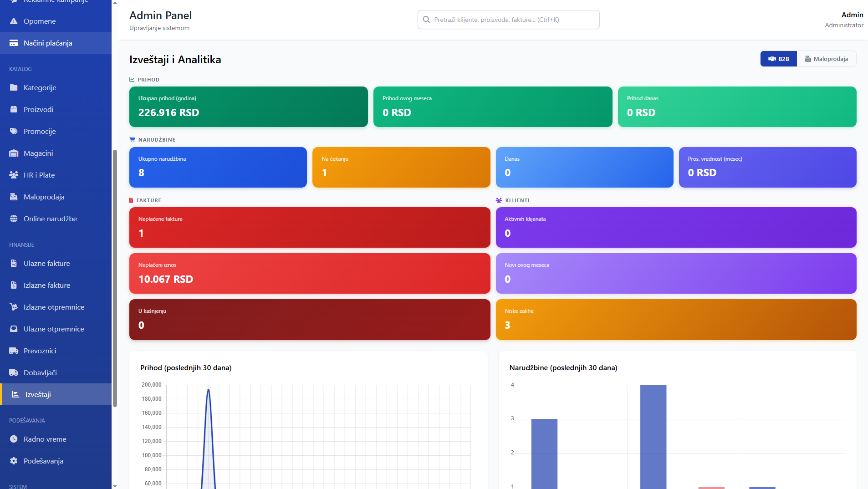Click the Proizvodi box icon
This screenshot has height=489, width=868.
click(14, 109)
